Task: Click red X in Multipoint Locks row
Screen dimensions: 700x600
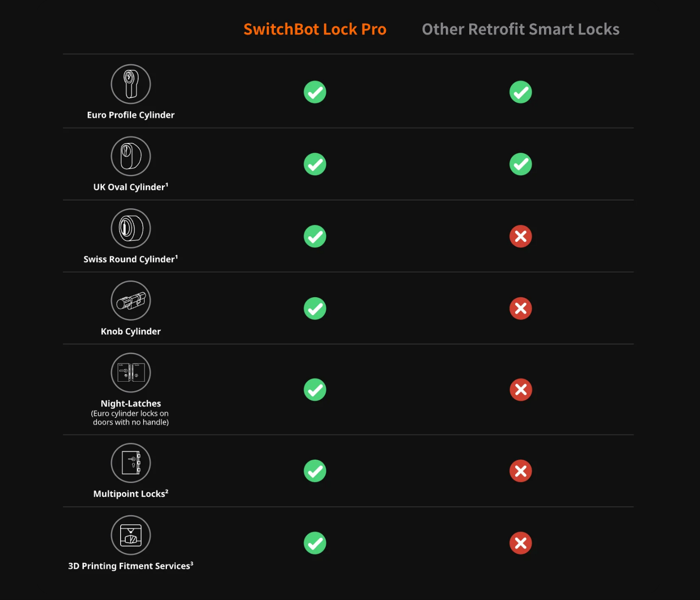Action: click(521, 471)
